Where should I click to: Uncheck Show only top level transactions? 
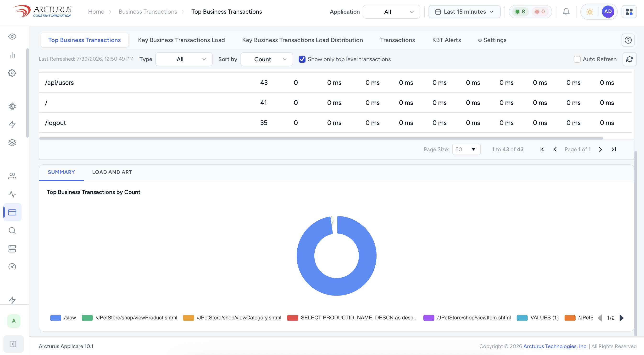tap(302, 59)
